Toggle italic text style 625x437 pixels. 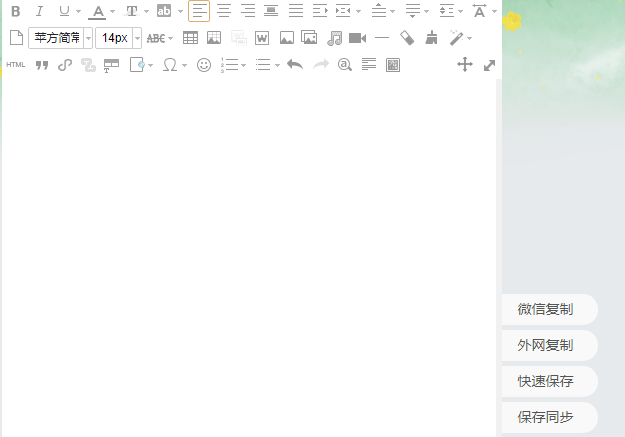40,12
